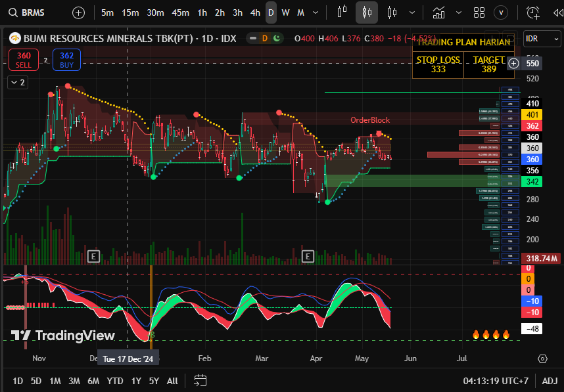The width and height of the screenshot is (564, 392).
Task: Switch to the 30m timeframe
Action: 155,12
